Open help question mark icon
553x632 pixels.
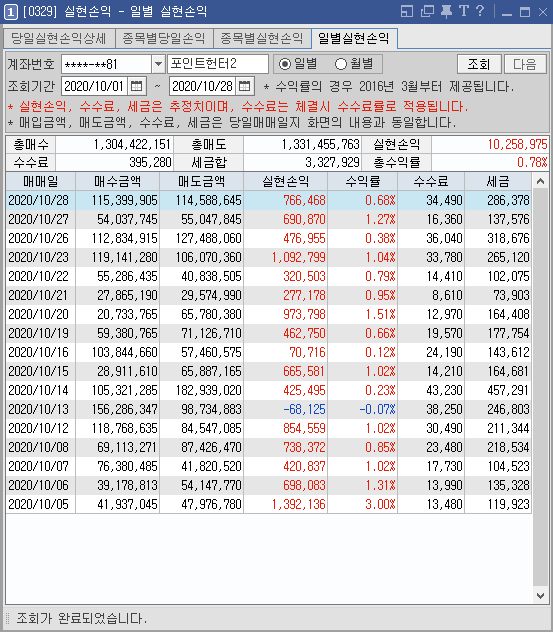pos(480,11)
